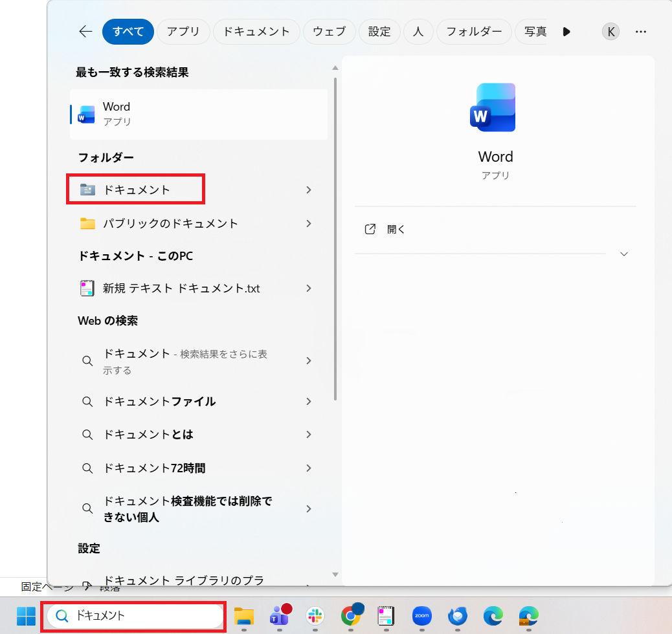The image size is (672, 634).
Task: Switch to the アプリ filter tab
Action: tap(183, 32)
